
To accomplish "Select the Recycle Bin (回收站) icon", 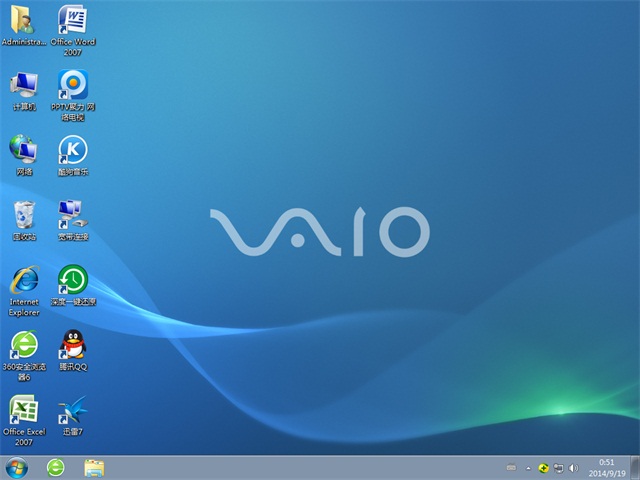I will point(23,215).
